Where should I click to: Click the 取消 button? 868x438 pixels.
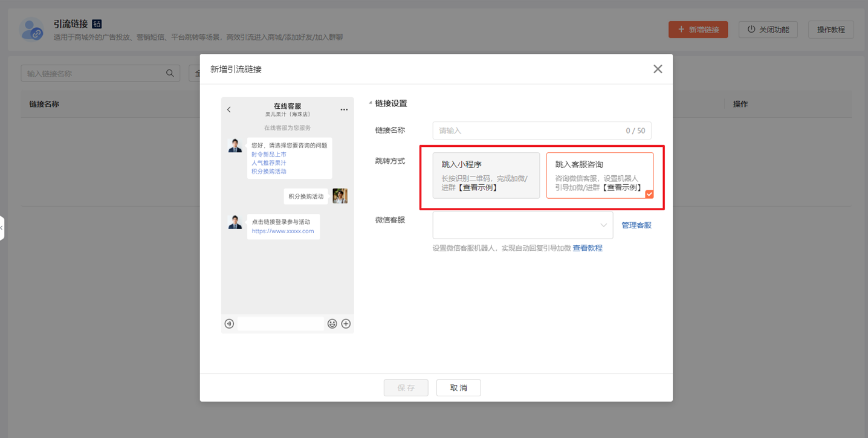(458, 388)
